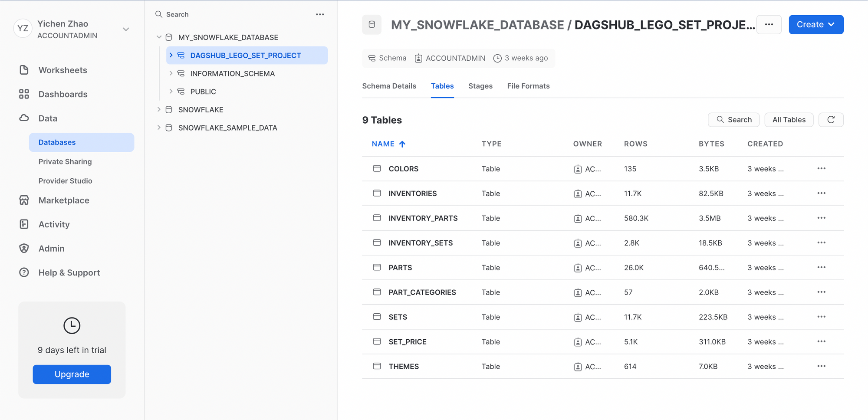Click MY_SNOWFLAKE_DATABASE in the breadcrumb title
Viewport: 868px width, 420px height.
(x=477, y=25)
